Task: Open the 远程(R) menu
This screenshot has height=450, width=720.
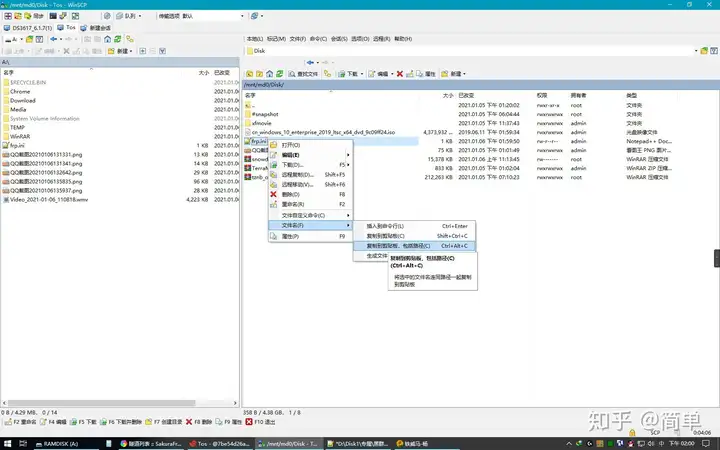Action: 382,39
